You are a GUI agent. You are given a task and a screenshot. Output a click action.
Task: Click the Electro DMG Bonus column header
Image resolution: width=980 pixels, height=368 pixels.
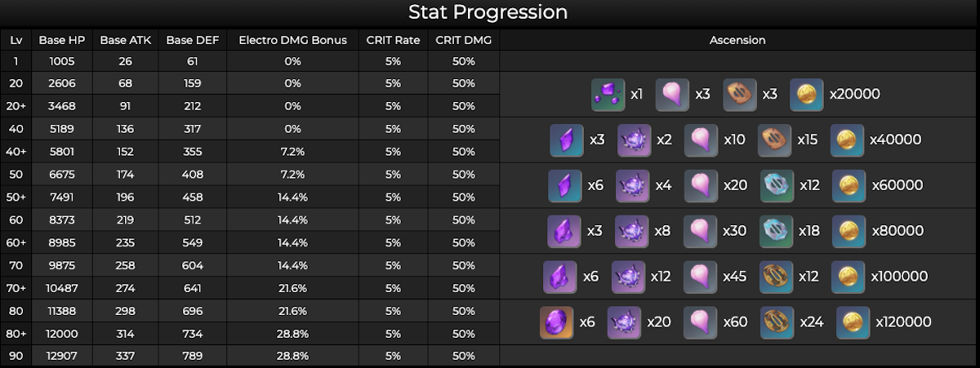(x=292, y=40)
